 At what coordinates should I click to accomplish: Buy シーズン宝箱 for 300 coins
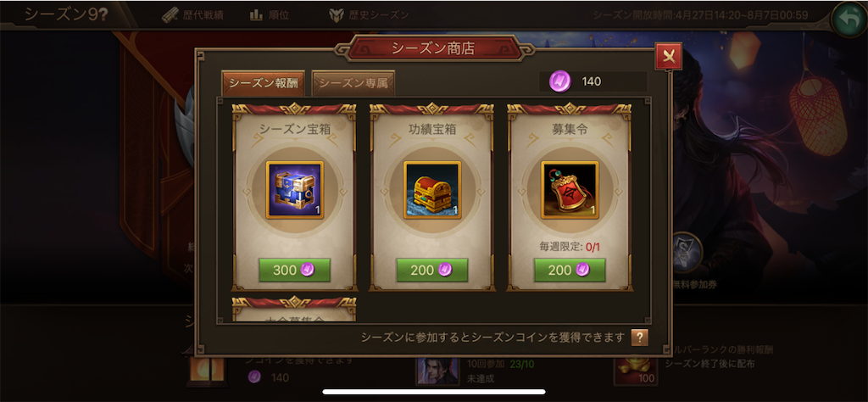(294, 270)
